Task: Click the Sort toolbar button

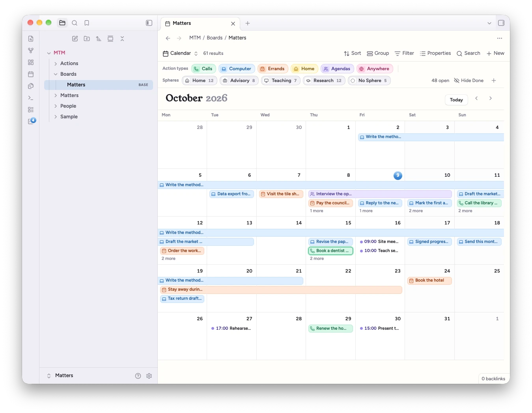Action: coord(352,53)
